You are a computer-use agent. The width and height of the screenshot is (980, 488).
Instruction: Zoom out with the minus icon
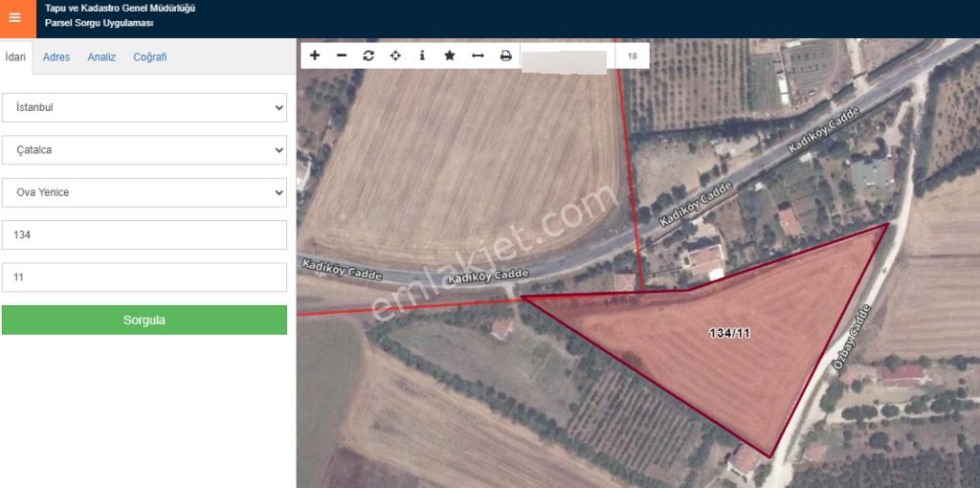pos(342,55)
